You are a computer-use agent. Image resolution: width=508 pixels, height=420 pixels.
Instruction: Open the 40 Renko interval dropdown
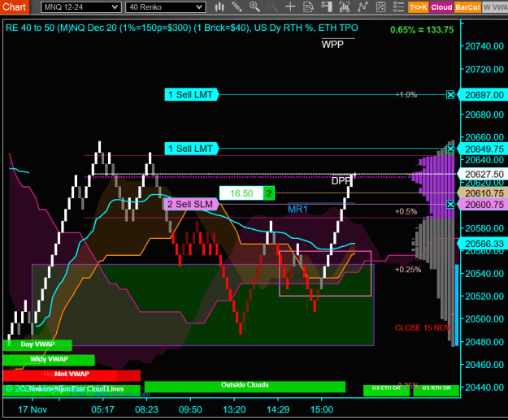(166, 7)
